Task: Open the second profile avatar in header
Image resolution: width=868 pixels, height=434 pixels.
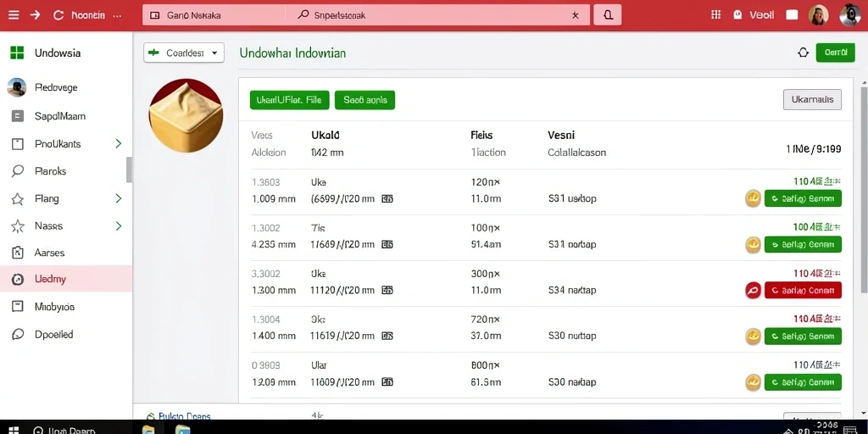Action: pyautogui.click(x=850, y=15)
